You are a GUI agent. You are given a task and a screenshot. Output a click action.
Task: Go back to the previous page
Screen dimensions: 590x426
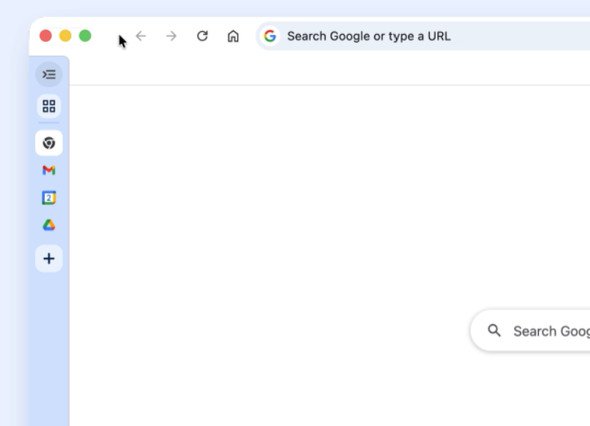click(x=141, y=36)
